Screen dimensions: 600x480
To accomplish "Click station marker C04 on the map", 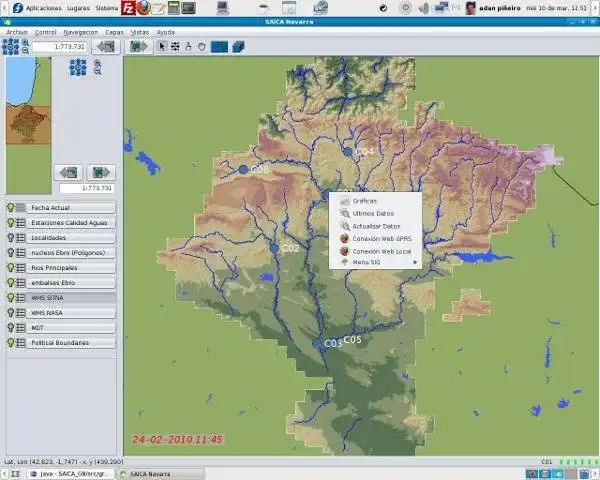I will click(347, 152).
